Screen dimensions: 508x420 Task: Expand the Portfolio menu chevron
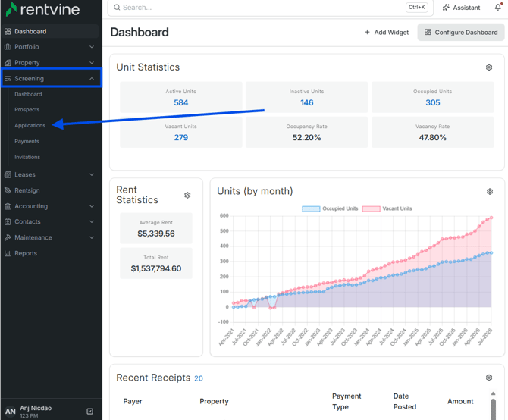point(92,47)
